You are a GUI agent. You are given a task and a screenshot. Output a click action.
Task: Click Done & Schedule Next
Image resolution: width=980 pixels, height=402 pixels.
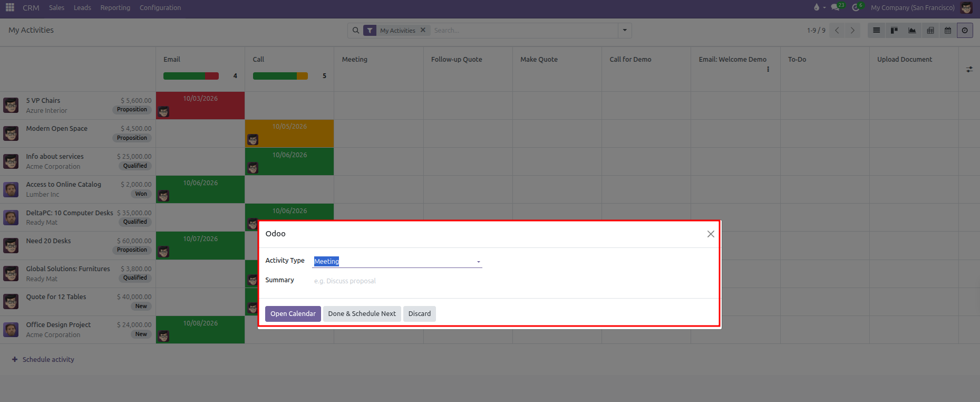(x=362, y=313)
